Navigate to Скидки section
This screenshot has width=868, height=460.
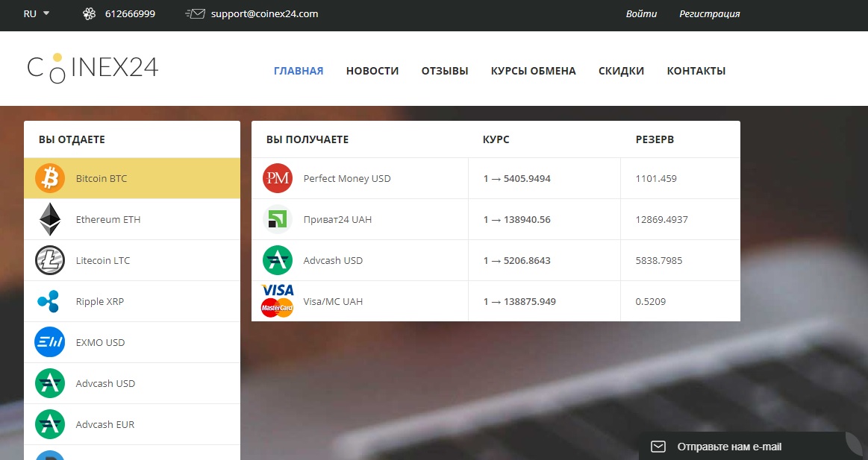pos(621,71)
